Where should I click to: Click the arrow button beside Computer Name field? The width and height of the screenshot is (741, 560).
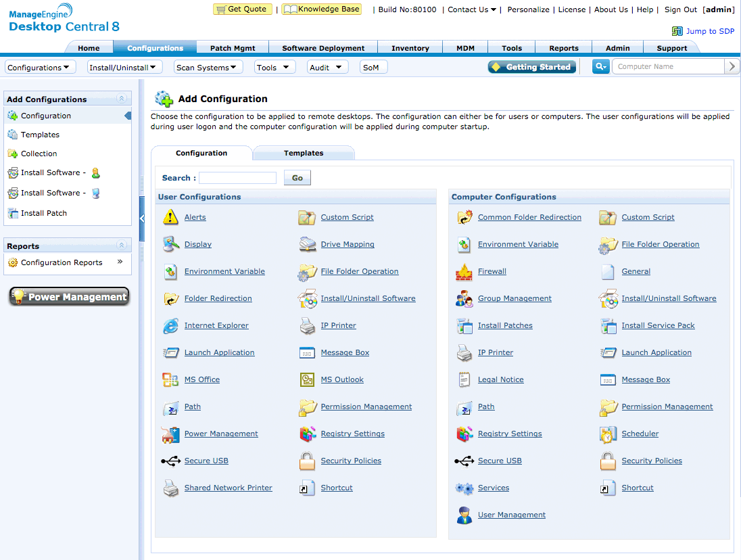(x=732, y=67)
